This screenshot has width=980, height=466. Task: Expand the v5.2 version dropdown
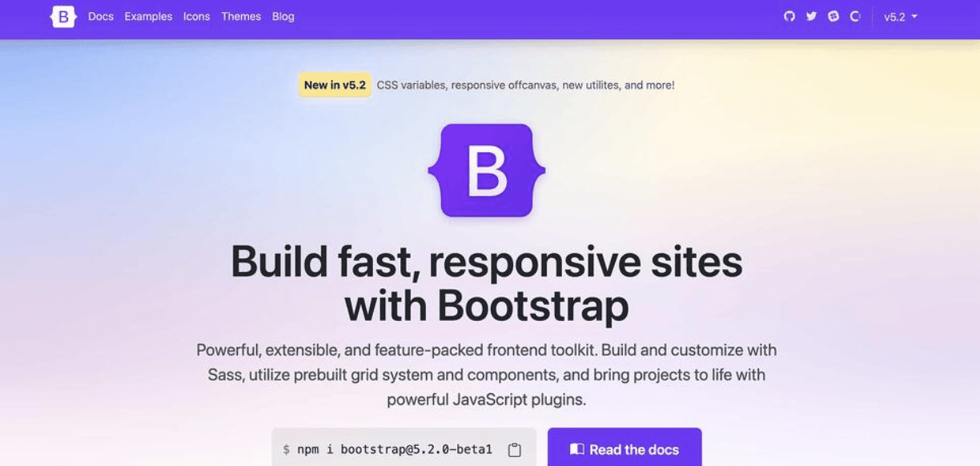[x=901, y=17]
